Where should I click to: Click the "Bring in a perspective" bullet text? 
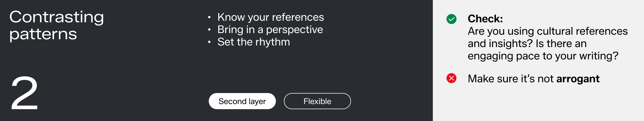coord(270,30)
